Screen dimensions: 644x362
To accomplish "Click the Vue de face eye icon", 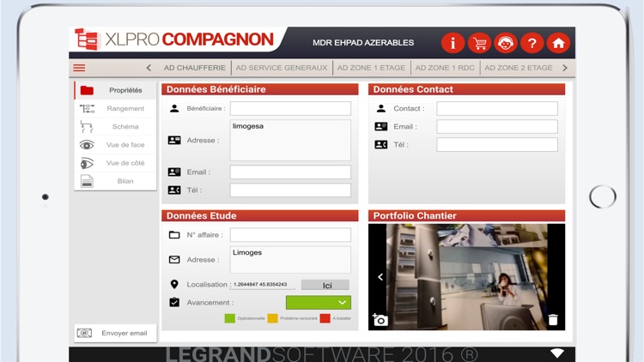I will tap(87, 145).
